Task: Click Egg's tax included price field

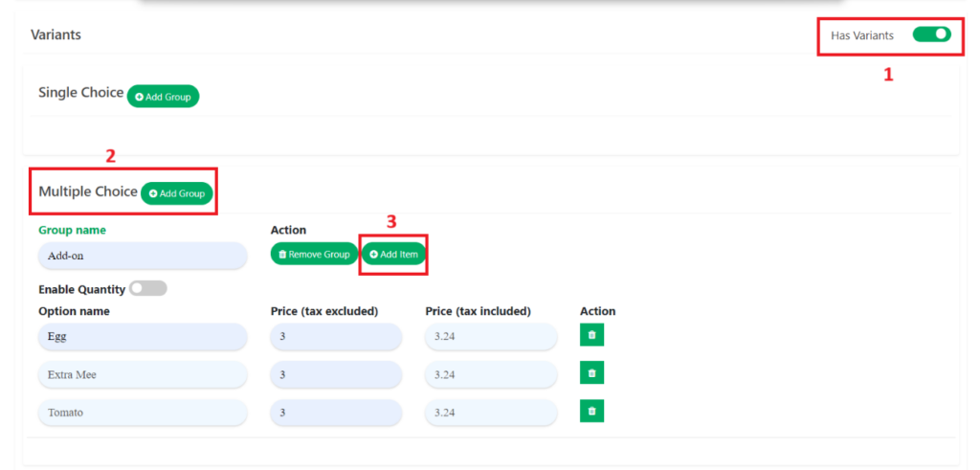Action: [x=491, y=337]
